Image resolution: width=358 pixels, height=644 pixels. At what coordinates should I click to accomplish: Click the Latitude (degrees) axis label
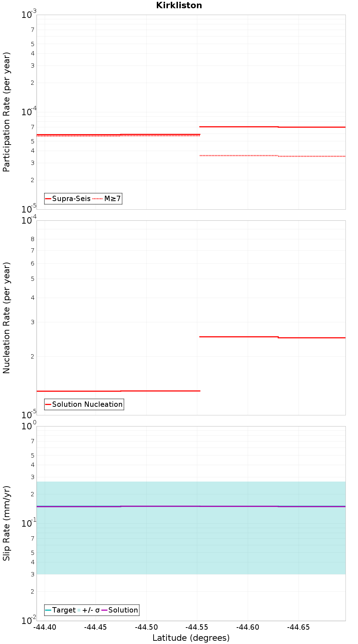coord(191,638)
